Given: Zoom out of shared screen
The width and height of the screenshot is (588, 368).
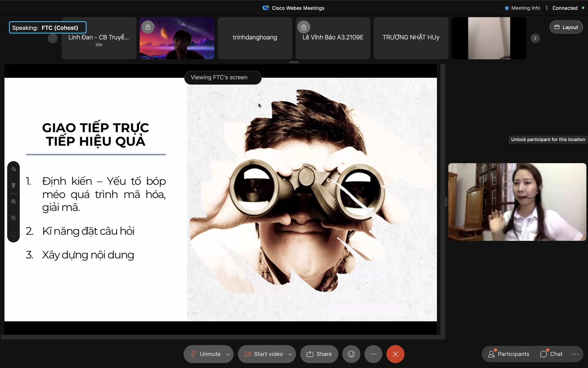Looking at the screenshot, I should 14,218.
